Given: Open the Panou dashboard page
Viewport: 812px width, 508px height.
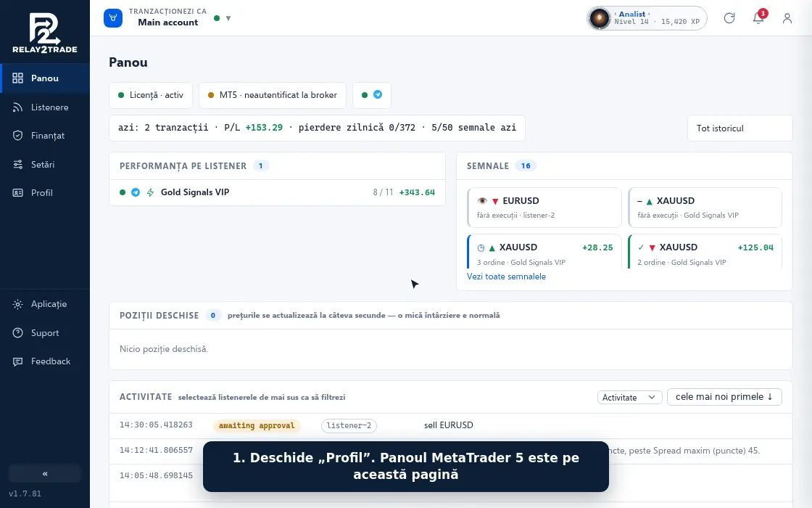Looking at the screenshot, I should coord(44,78).
